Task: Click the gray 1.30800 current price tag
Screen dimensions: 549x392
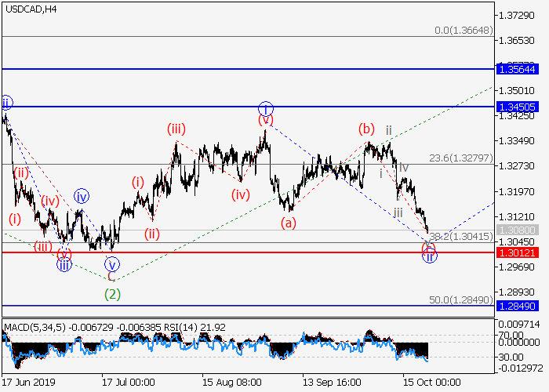Action: (x=518, y=230)
